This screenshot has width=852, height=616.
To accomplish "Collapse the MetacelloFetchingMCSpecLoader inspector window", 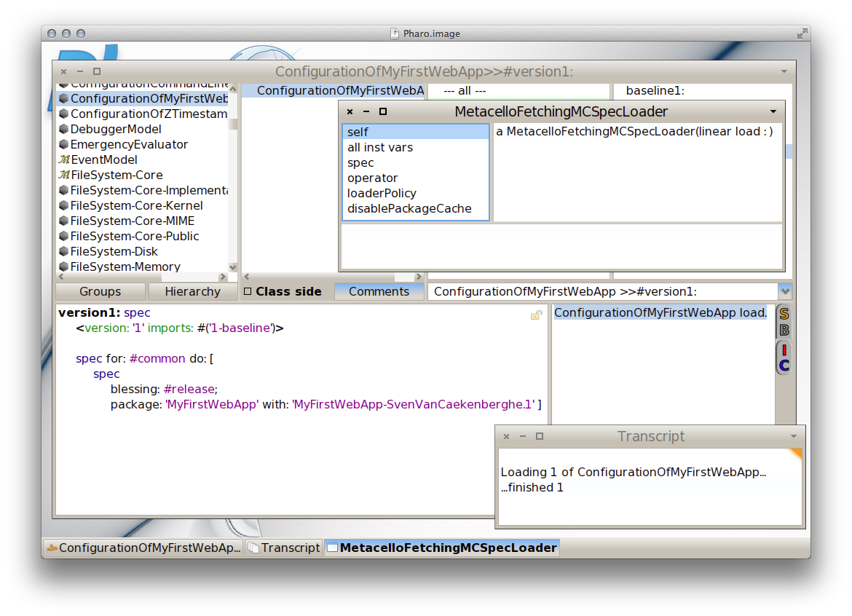I will click(x=366, y=111).
